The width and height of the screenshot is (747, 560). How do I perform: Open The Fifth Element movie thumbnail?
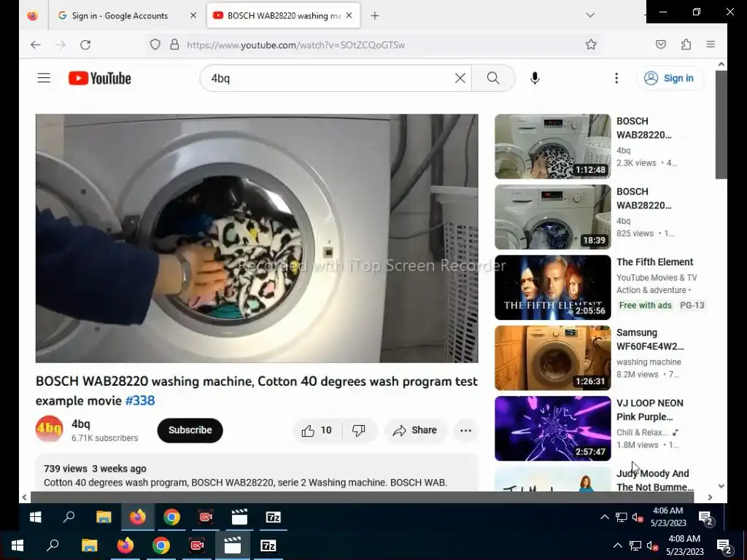tap(553, 287)
